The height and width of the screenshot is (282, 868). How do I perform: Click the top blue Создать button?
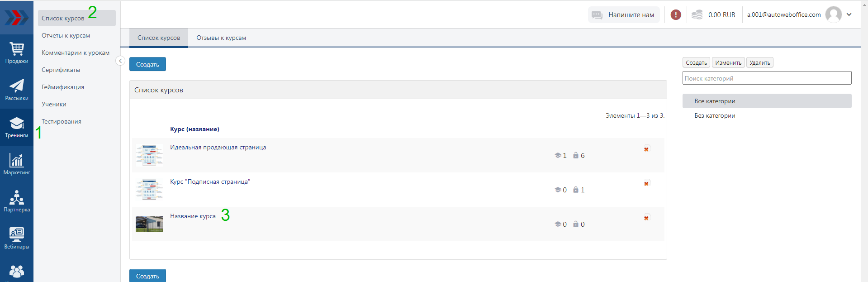click(x=147, y=64)
